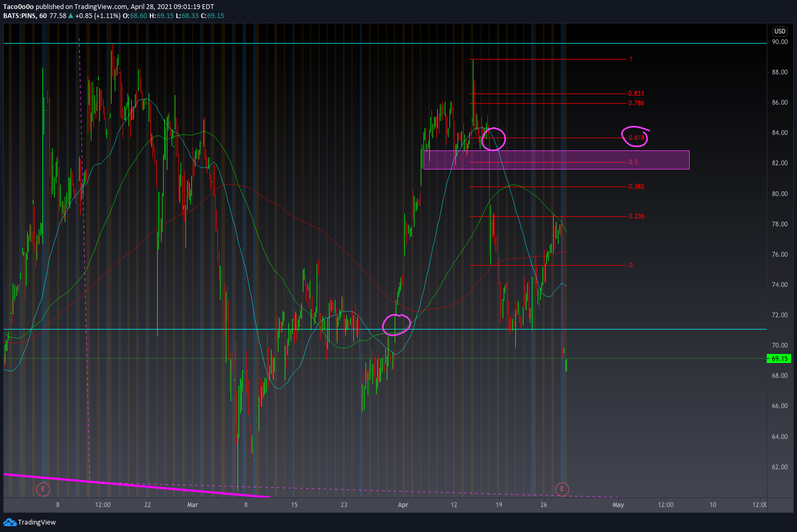
Task: Click the 66.00 price axis label
Action: coord(779,406)
